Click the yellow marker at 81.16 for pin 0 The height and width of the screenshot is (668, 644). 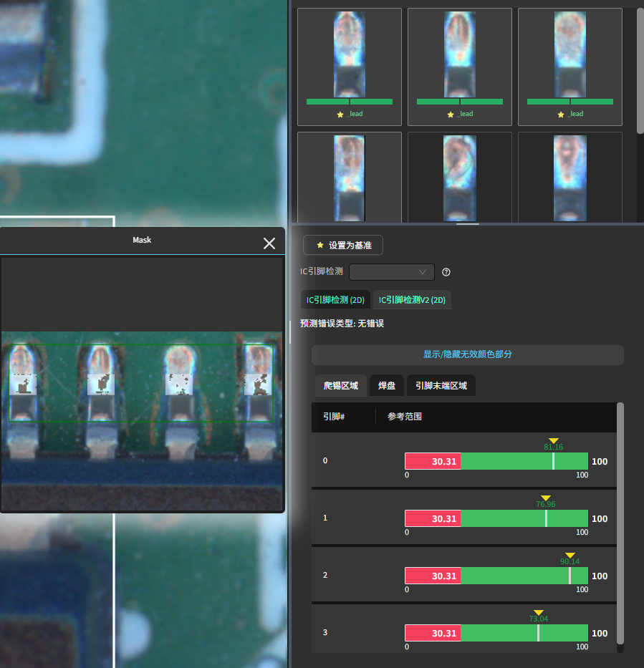[553, 441]
